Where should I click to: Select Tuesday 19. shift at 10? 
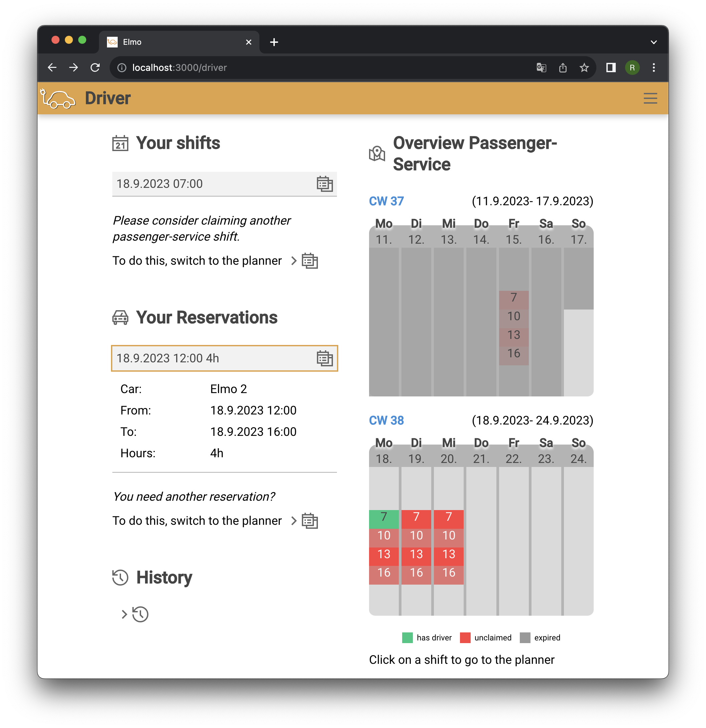coord(416,538)
